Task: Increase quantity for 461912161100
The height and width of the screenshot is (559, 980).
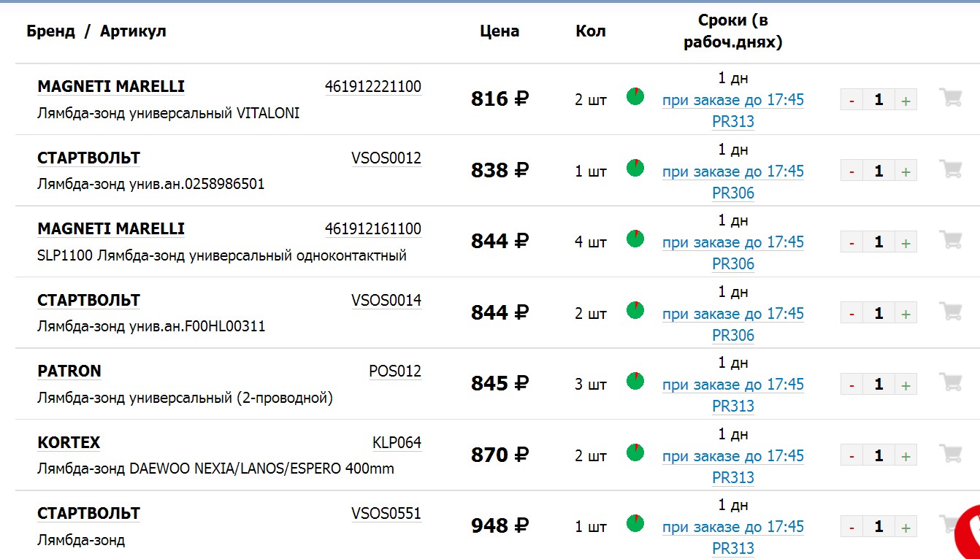Action: tap(906, 242)
